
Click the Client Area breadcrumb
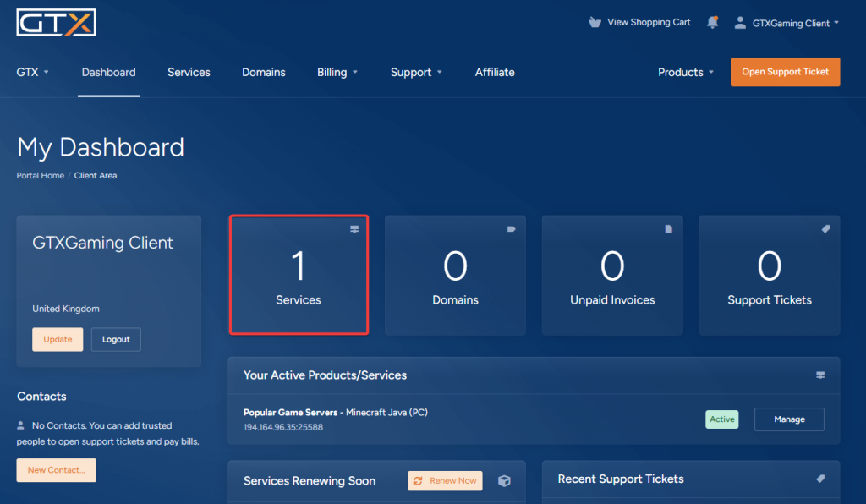[96, 176]
